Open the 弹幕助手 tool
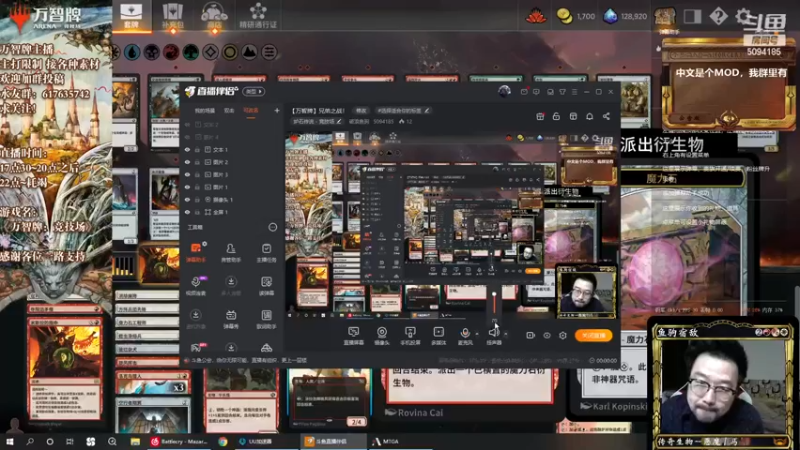 click(196, 253)
